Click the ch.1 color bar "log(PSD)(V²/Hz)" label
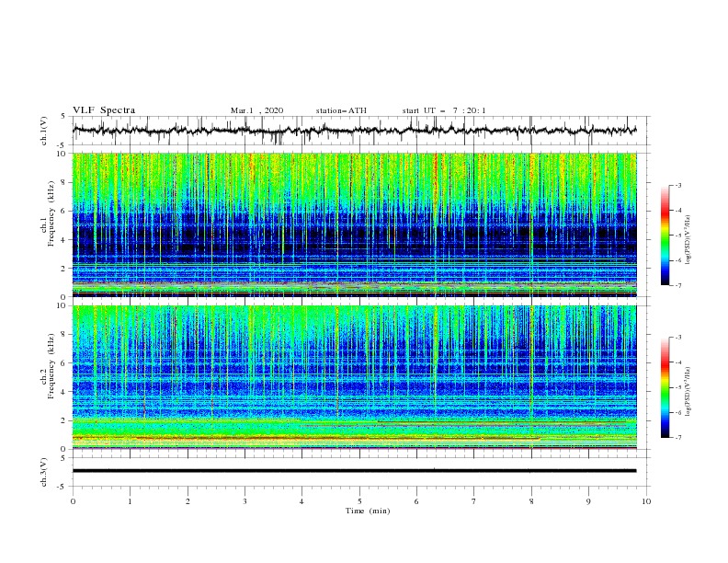Screen dimensions: 728x563 688,240
